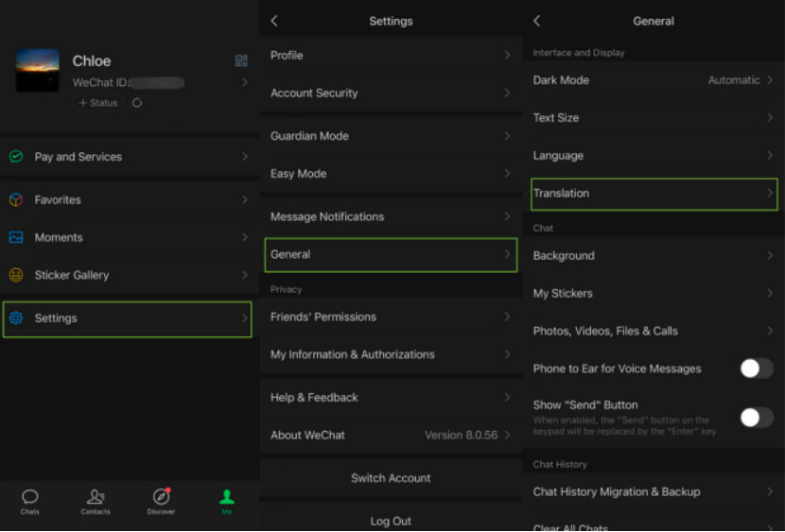The image size is (785, 532).
Task: Click the Favorites label
Action: coord(58,199)
